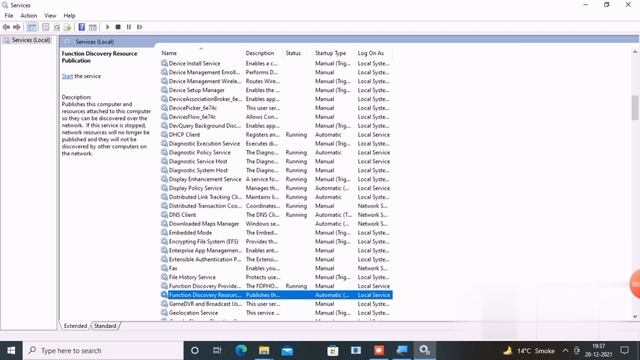This screenshot has height=360, width=640.
Task: Sort by the Description column header
Action: click(260, 53)
